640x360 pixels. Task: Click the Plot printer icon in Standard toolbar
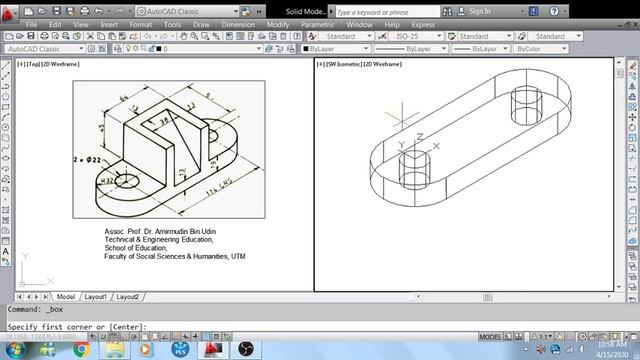coord(44,36)
